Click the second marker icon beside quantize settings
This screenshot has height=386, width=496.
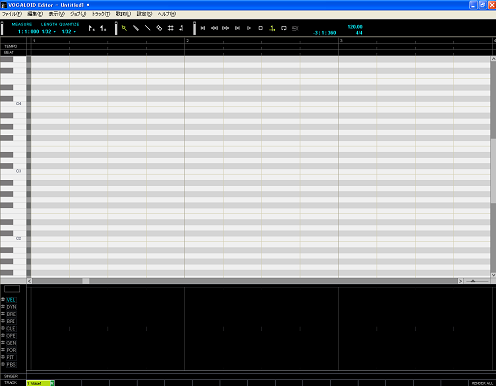103,28
